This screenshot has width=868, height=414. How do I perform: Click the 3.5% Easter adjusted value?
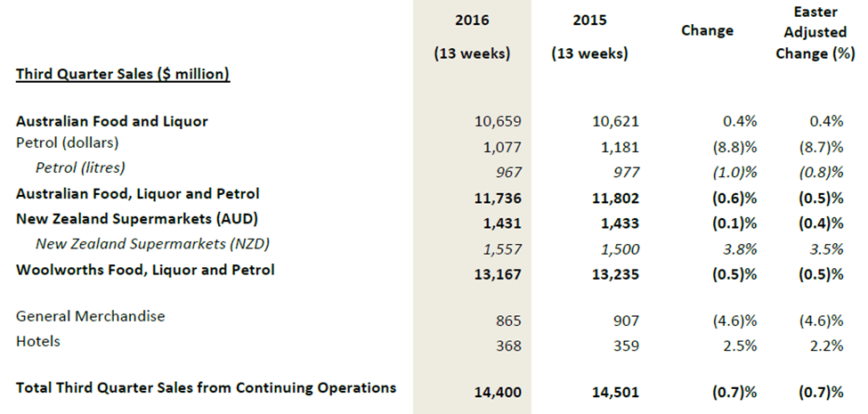point(828,249)
